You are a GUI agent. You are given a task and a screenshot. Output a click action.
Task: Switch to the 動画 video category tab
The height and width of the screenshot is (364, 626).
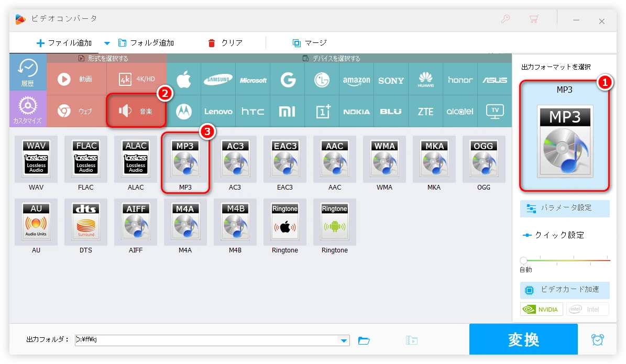click(77, 79)
